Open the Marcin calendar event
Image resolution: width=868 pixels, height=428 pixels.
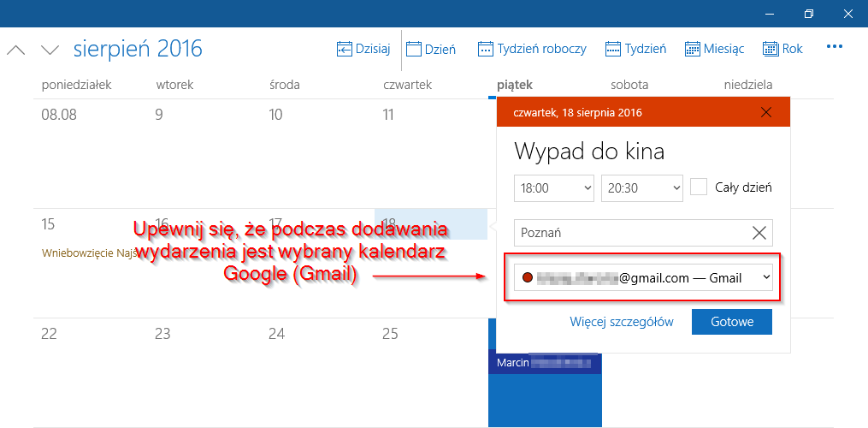[544, 363]
